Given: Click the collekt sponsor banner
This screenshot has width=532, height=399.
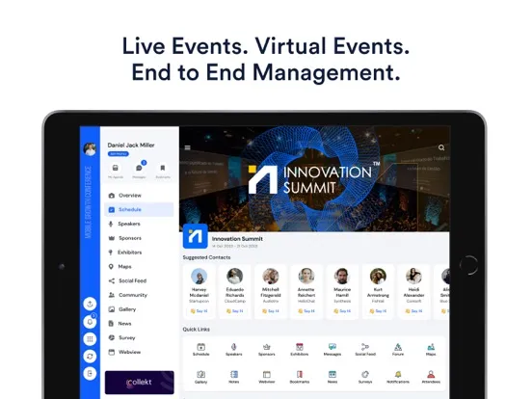Looking at the screenshot, I should pyautogui.click(x=140, y=383).
